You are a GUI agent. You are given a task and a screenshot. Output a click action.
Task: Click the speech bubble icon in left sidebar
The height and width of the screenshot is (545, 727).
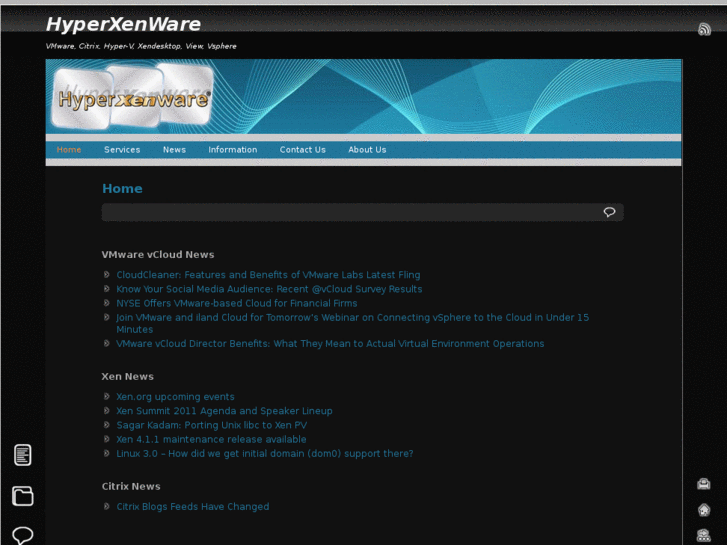point(23,536)
